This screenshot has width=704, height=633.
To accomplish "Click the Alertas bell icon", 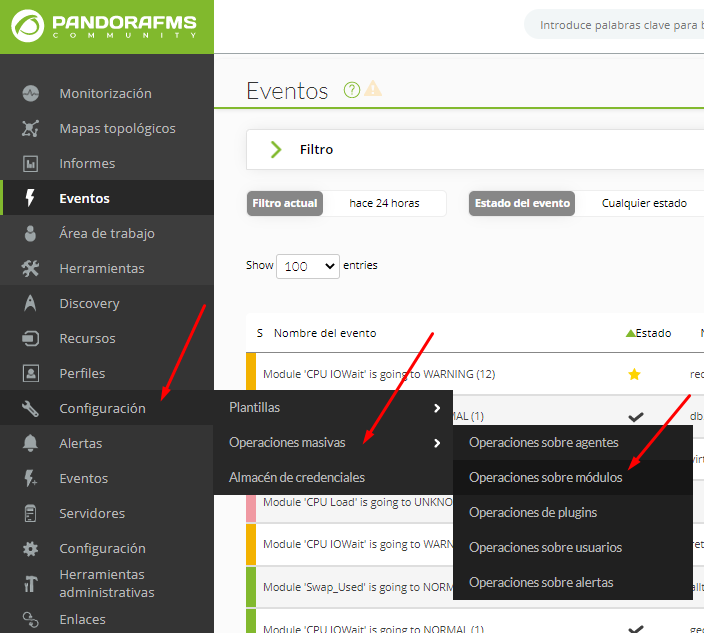I will [31, 443].
